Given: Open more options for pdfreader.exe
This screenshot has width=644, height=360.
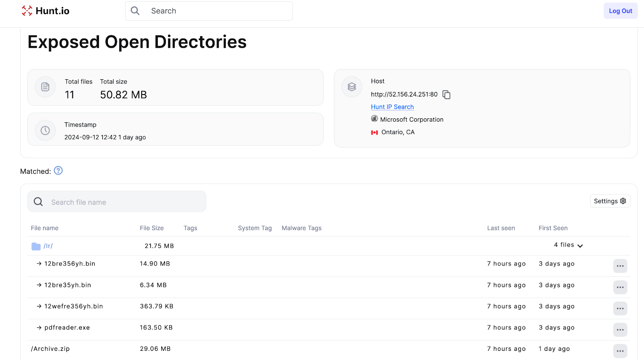Looking at the screenshot, I should point(620,330).
